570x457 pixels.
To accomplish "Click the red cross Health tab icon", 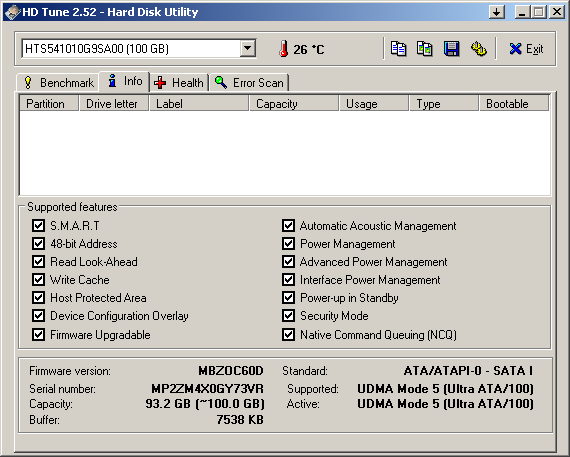I will [x=160, y=83].
